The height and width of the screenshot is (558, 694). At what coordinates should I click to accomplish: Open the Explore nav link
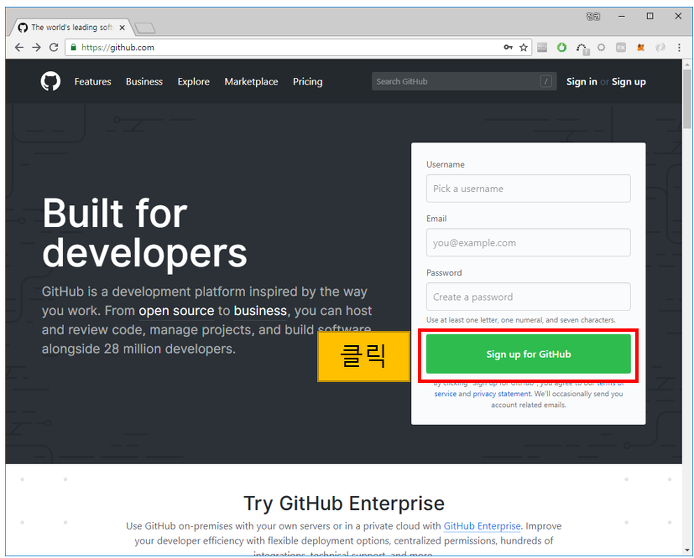tap(193, 81)
